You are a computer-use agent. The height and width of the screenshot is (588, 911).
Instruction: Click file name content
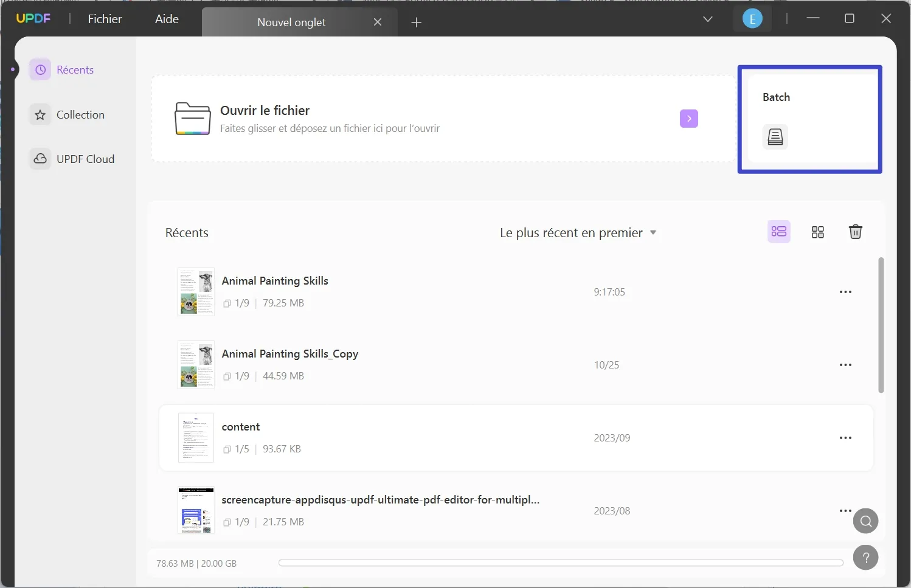click(241, 427)
